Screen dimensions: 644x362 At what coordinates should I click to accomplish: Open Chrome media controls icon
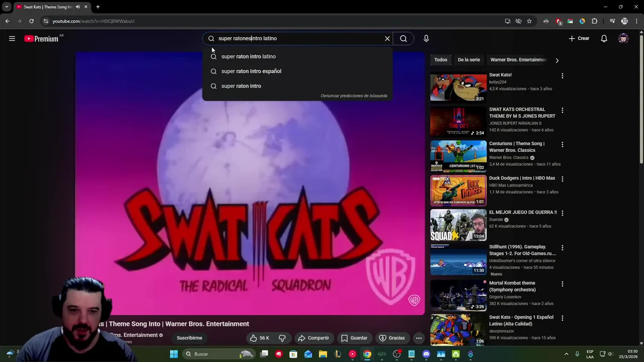pos(612,21)
